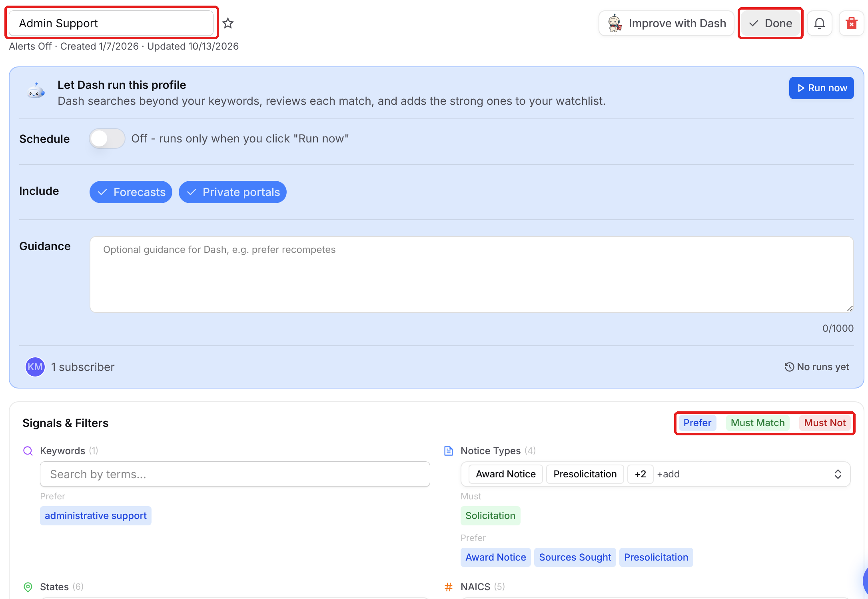Click the Keywords magnifier icon

click(28, 451)
